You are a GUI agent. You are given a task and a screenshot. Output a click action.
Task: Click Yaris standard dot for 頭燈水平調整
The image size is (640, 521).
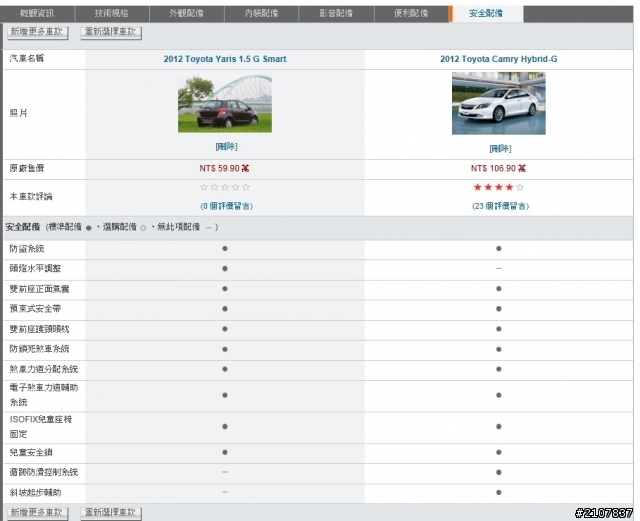tap(225, 269)
